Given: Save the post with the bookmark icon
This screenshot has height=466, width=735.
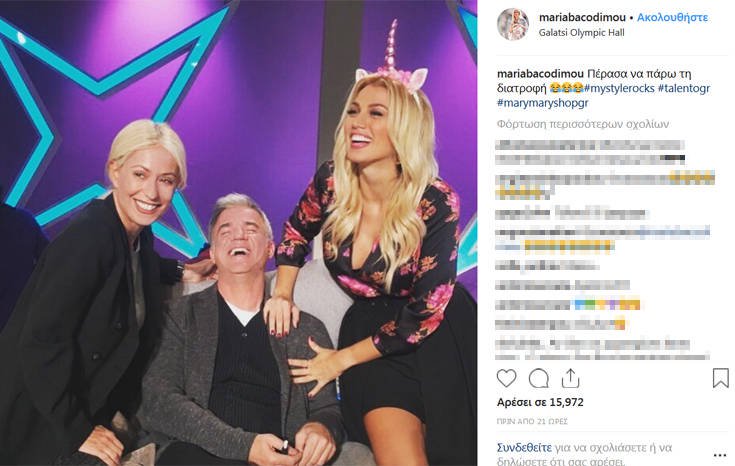Looking at the screenshot, I should pos(720,378).
